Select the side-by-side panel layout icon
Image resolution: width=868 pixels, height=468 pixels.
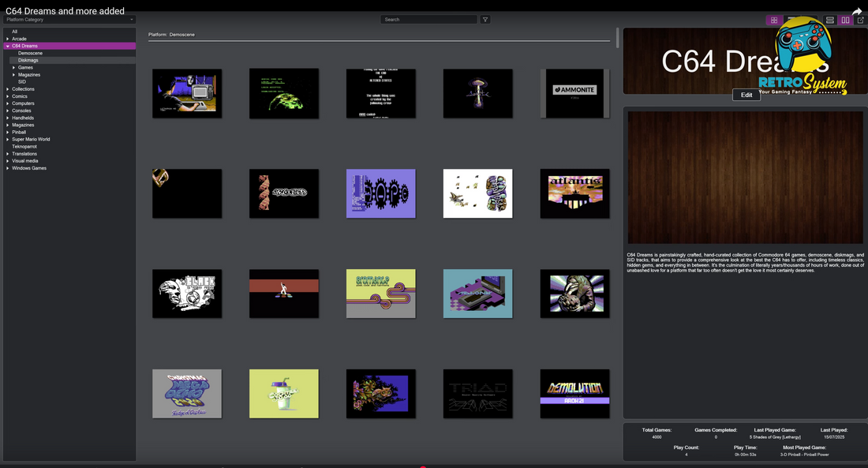pyautogui.click(x=845, y=20)
